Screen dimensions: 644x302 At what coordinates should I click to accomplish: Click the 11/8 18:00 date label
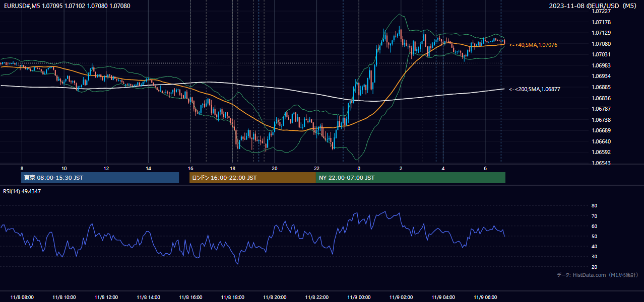(232, 297)
